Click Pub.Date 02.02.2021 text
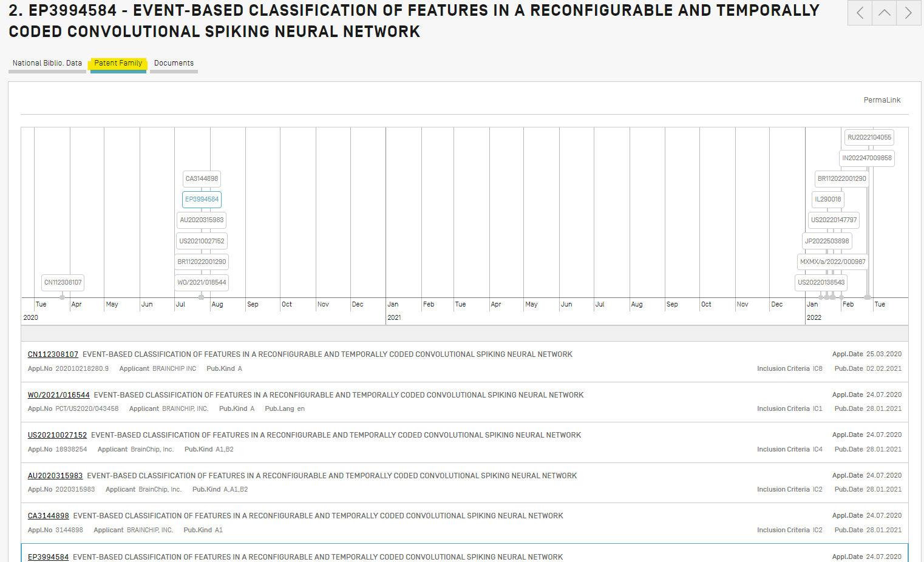The width and height of the screenshot is (924, 562). click(x=868, y=368)
